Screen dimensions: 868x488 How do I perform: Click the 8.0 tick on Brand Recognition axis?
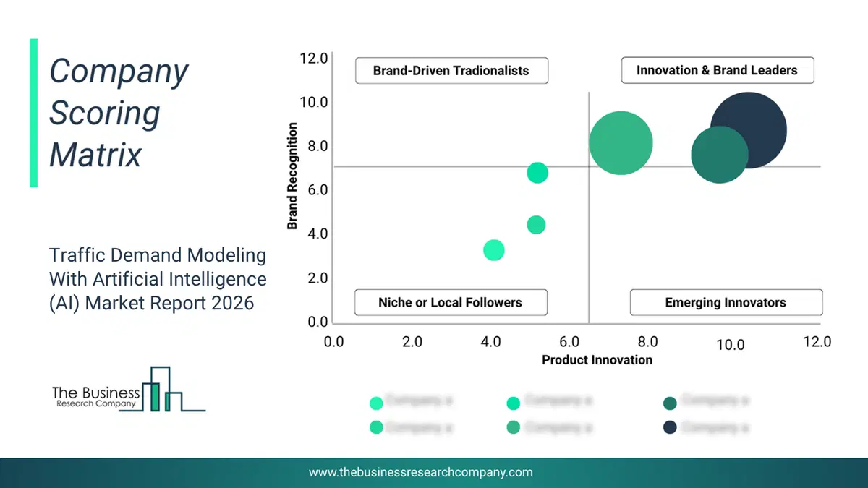(x=318, y=146)
